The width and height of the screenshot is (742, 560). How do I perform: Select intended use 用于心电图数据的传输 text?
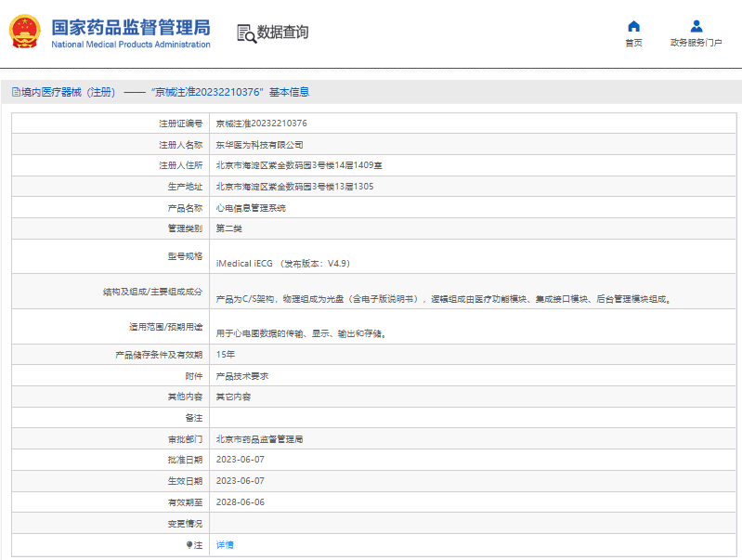point(302,333)
